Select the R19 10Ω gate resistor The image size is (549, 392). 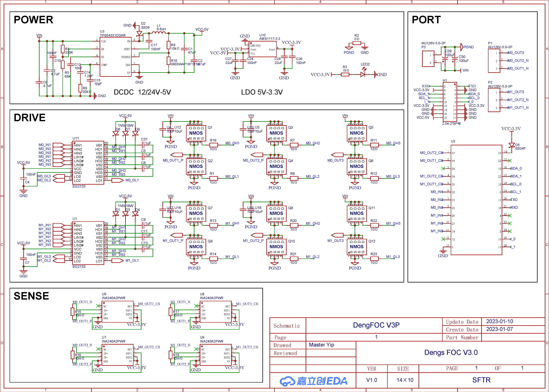point(214,145)
